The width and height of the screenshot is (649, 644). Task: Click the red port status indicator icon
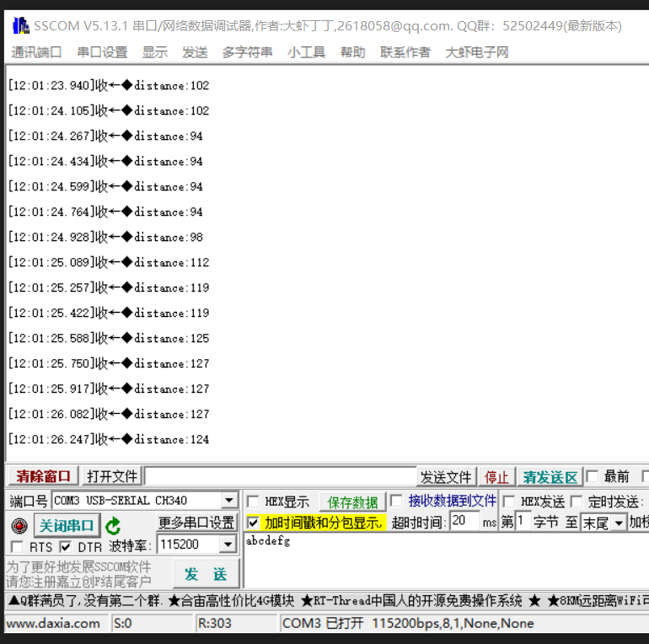pos(19,526)
